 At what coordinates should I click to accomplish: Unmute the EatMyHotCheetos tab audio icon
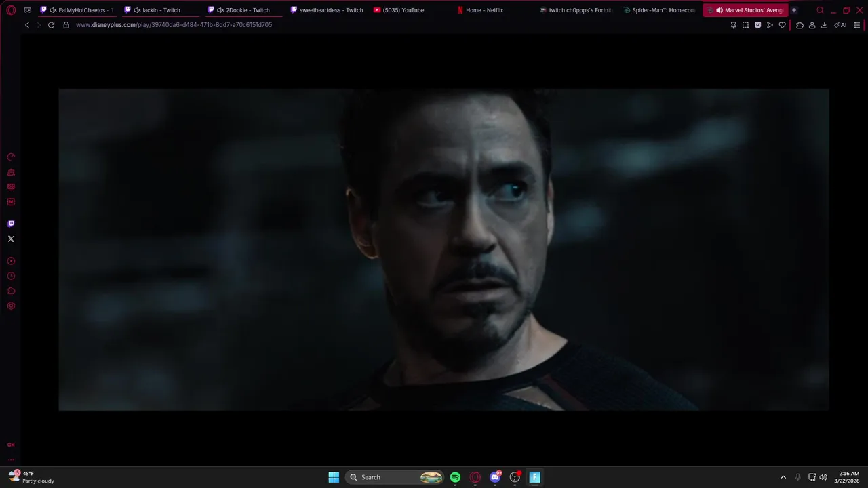tap(53, 10)
